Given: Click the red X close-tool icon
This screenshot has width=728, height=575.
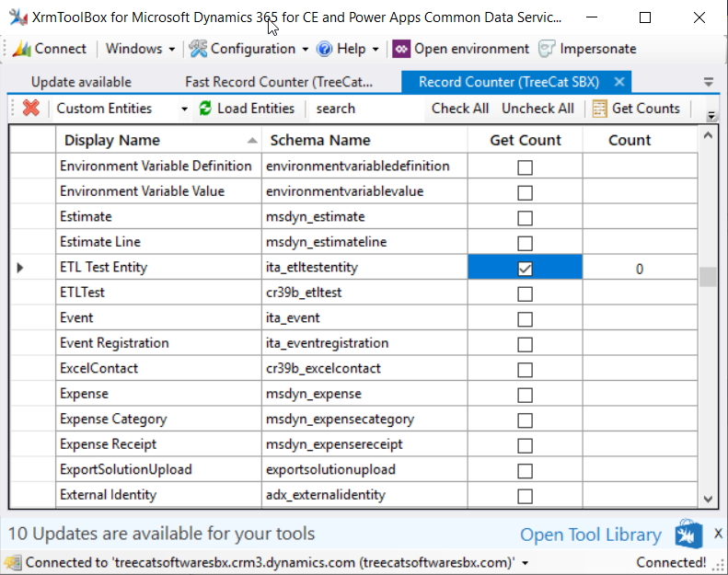Looking at the screenshot, I should tap(31, 109).
